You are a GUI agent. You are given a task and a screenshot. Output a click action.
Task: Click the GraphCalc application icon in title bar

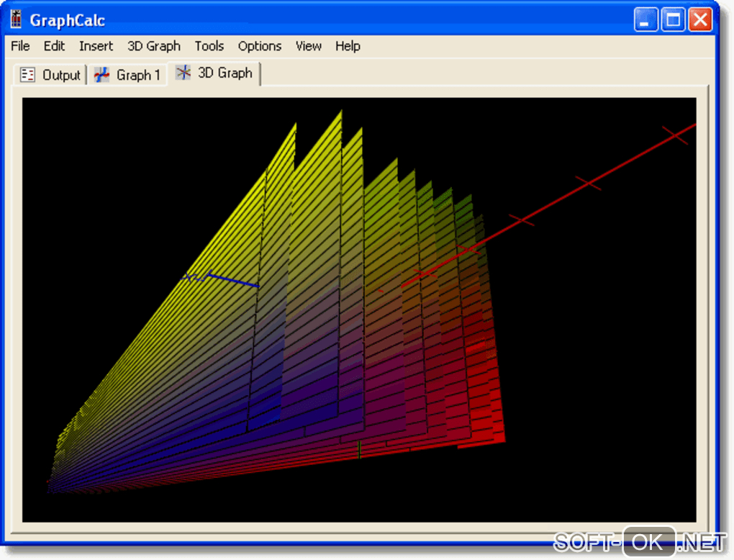tap(17, 19)
